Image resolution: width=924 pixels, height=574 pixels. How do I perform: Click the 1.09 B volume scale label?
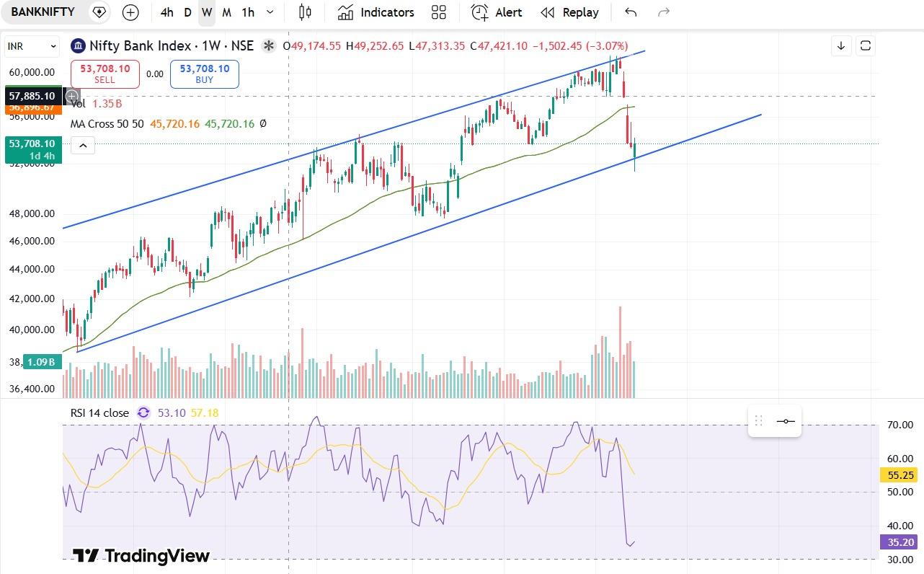pos(41,362)
